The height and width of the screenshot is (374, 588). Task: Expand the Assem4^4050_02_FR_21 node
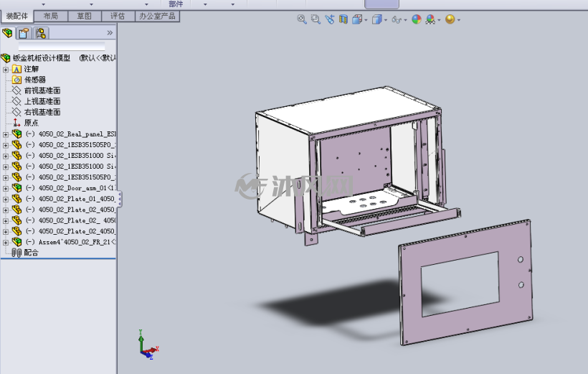(x=6, y=242)
